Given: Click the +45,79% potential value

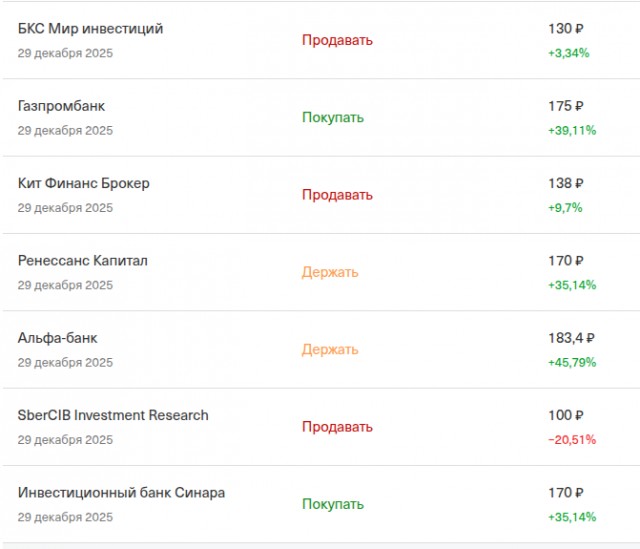Looking at the screenshot, I should (x=572, y=362).
